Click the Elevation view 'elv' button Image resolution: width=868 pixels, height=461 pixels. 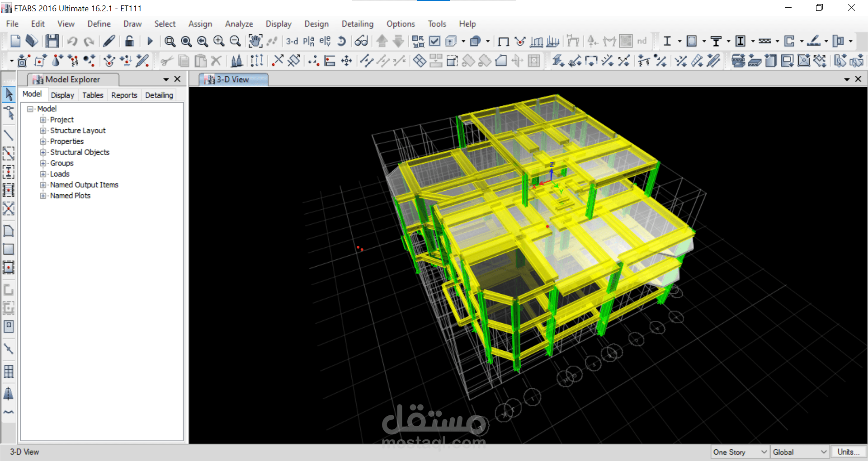(325, 41)
